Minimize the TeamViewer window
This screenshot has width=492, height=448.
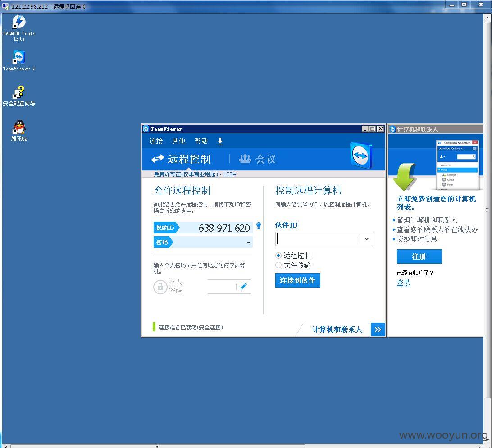[365, 129]
